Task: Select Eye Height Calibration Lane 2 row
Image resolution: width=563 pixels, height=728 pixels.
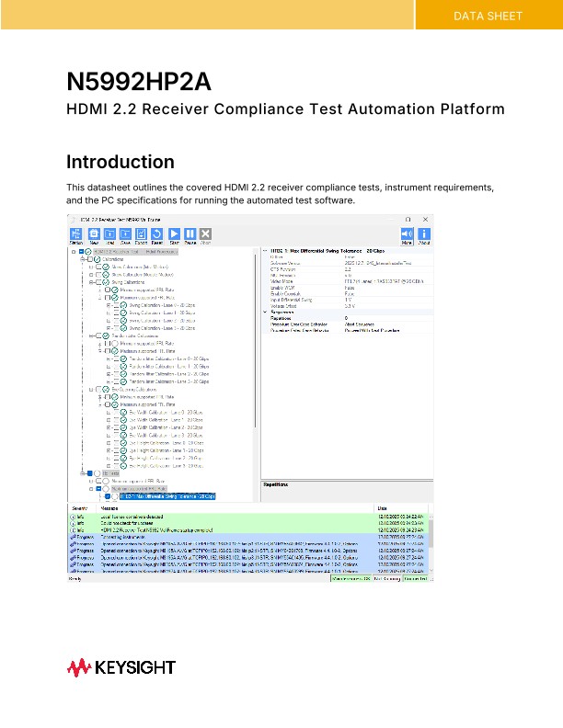Action: coord(167,458)
